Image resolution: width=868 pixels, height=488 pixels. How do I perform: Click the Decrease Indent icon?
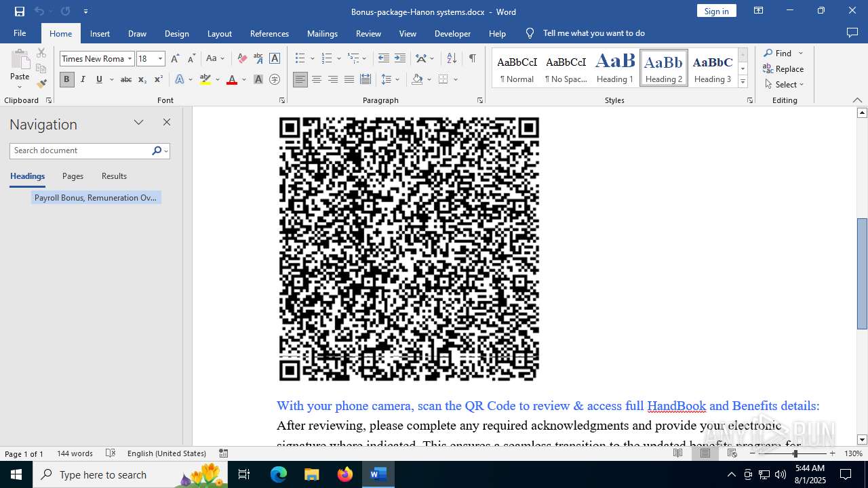[384, 59]
